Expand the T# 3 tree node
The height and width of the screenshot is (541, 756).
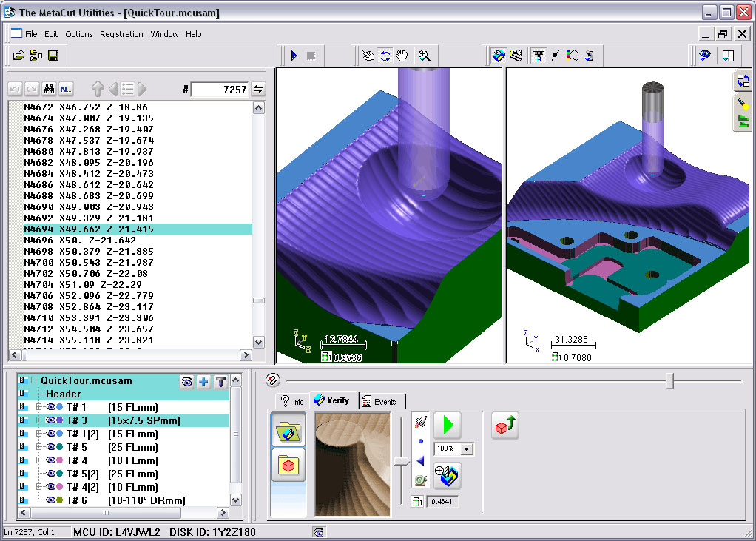38,420
